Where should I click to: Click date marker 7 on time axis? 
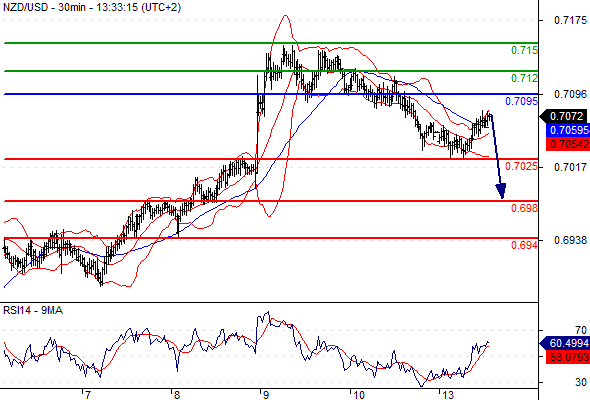[87, 395]
